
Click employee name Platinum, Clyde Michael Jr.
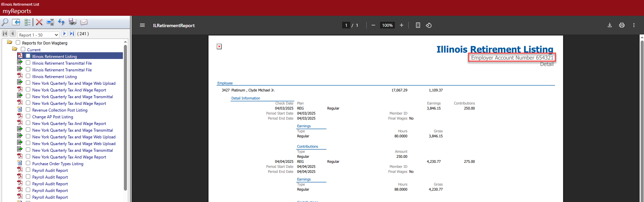click(253, 90)
